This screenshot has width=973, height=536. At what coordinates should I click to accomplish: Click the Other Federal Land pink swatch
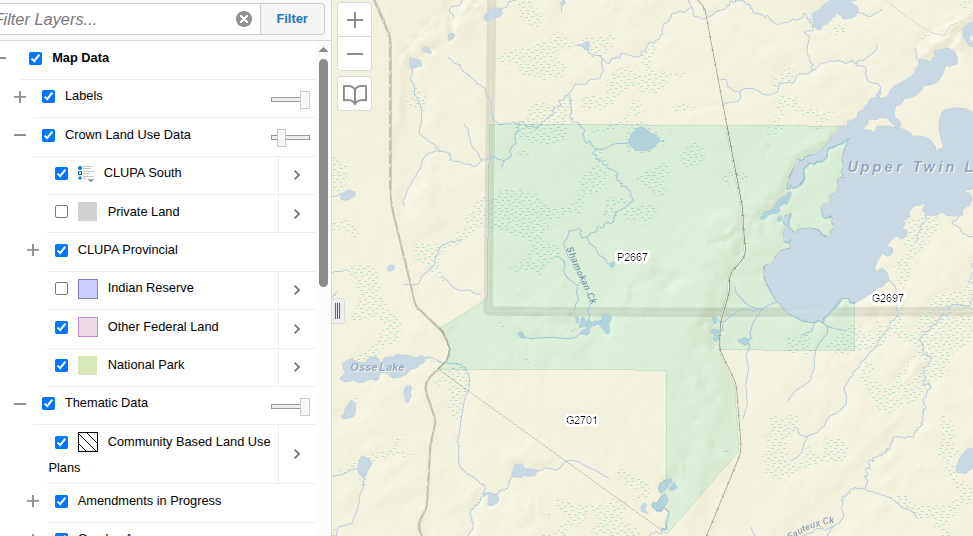pos(87,327)
